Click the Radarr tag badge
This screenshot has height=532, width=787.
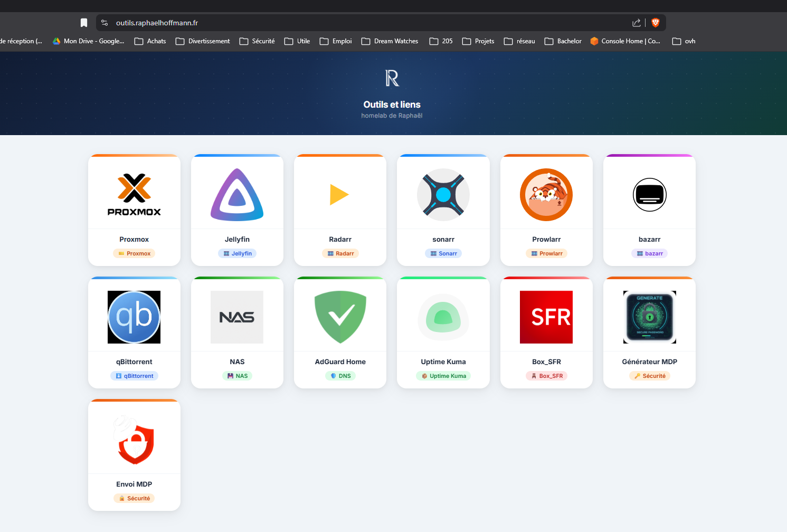click(x=340, y=253)
